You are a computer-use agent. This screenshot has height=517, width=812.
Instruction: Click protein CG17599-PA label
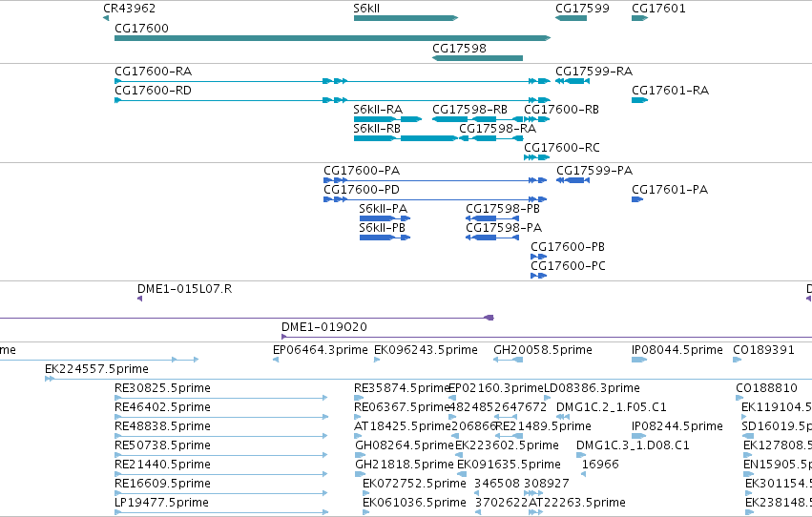click(594, 170)
